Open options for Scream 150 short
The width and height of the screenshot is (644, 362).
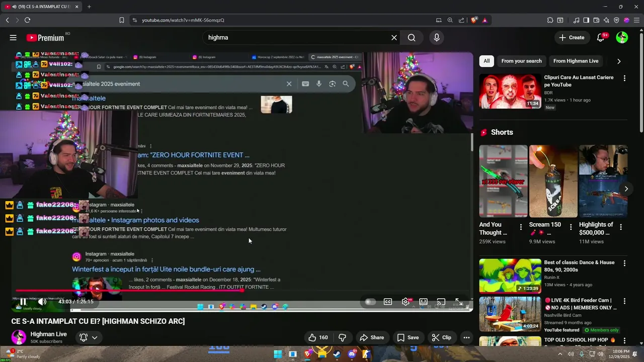click(571, 227)
